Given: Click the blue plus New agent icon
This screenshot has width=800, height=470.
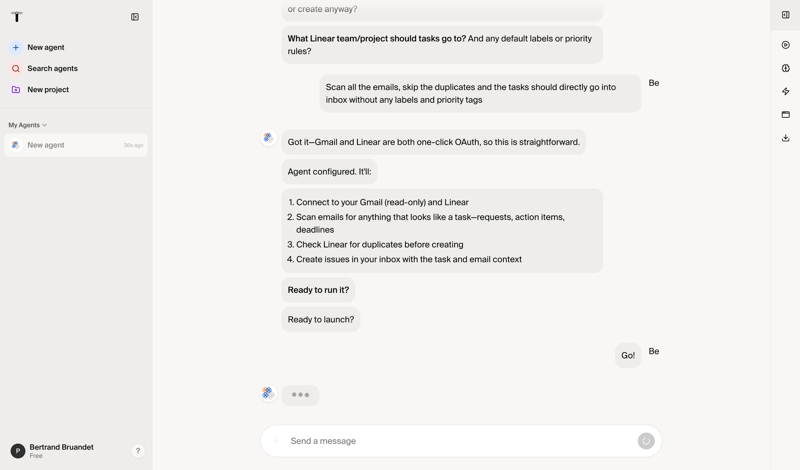Looking at the screenshot, I should pyautogui.click(x=16, y=47).
